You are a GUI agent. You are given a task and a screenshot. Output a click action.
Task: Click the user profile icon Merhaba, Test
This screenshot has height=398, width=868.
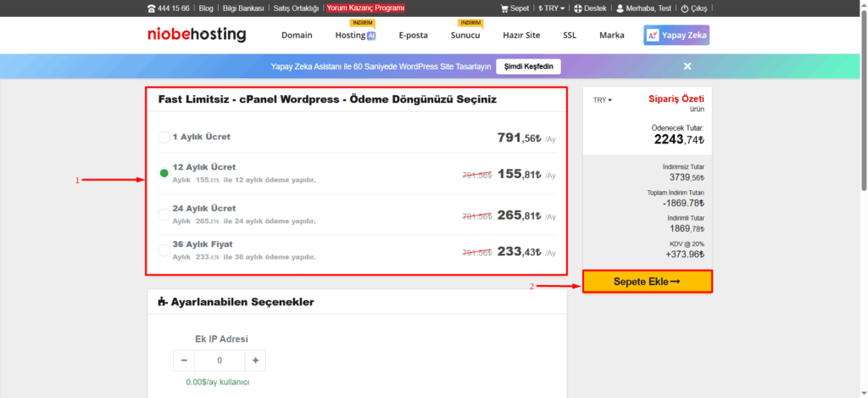click(x=620, y=8)
